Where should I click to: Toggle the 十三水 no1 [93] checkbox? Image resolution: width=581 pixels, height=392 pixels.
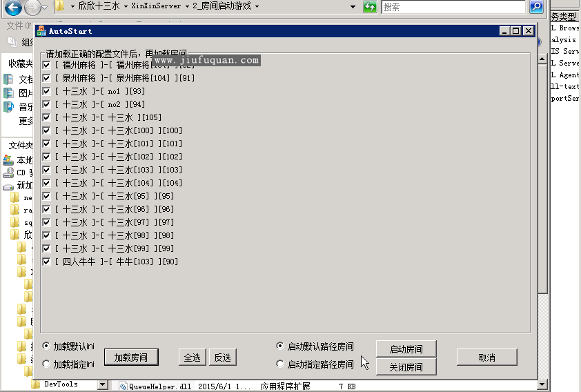tap(46, 91)
